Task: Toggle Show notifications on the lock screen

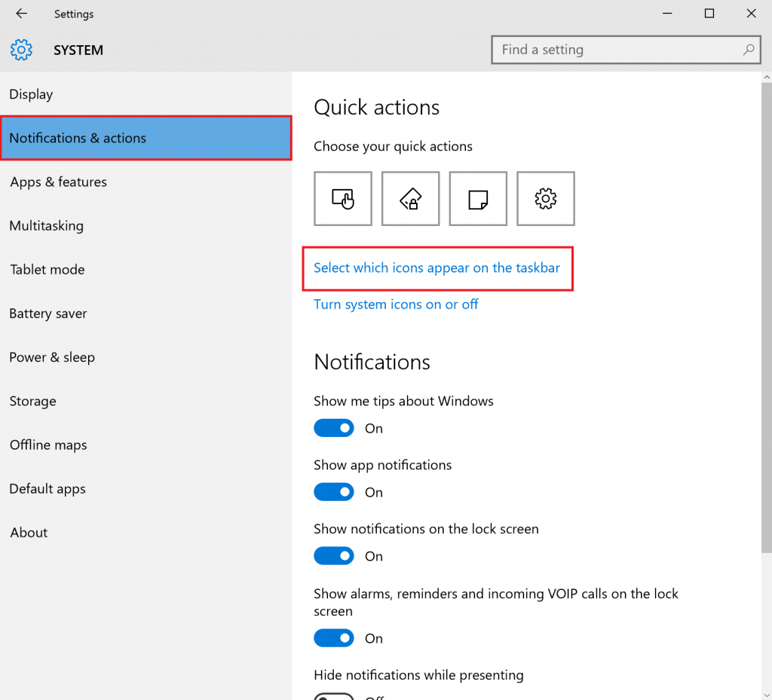Action: point(334,556)
